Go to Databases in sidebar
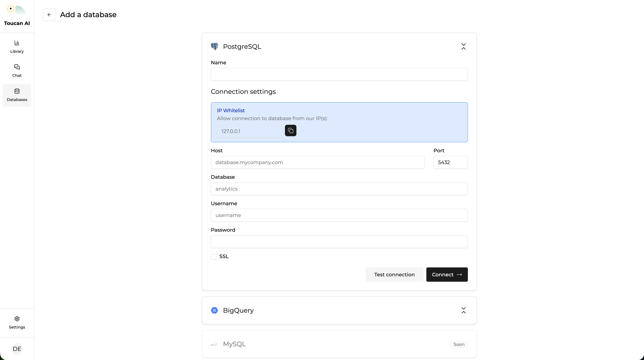This screenshot has height=360, width=644. (17, 95)
